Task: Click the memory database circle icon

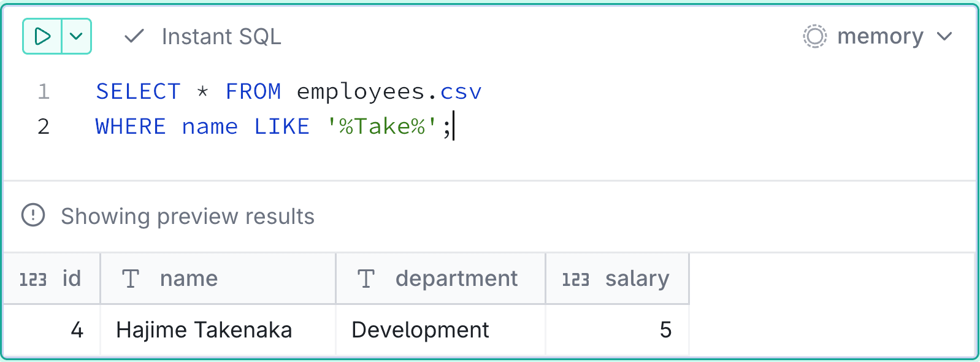Action: click(814, 37)
